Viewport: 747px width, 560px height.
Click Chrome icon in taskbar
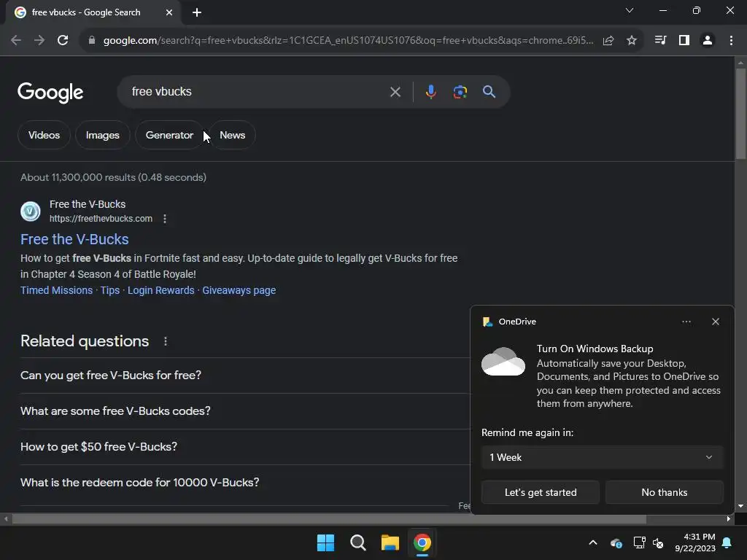[x=422, y=542]
